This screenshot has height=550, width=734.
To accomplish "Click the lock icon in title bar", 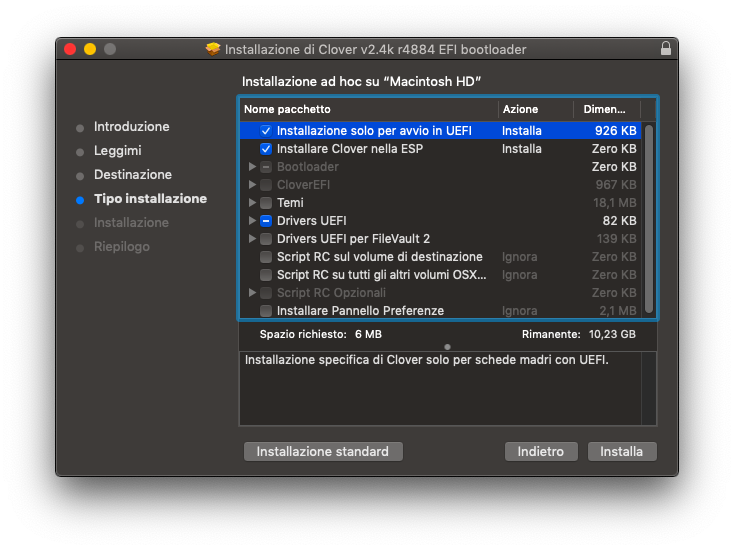I will pos(665,49).
